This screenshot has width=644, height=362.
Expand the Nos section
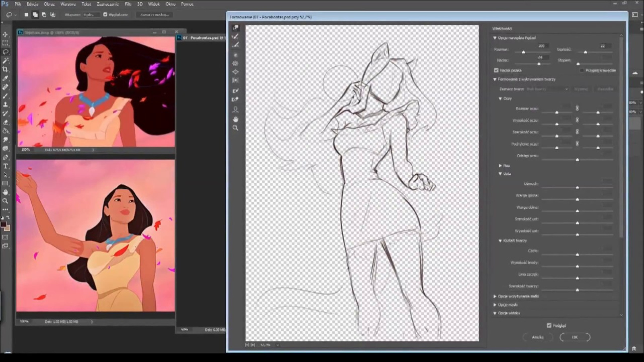pyautogui.click(x=500, y=165)
